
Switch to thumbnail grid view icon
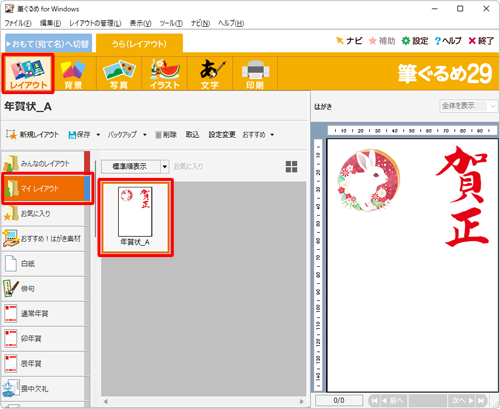tap(291, 167)
